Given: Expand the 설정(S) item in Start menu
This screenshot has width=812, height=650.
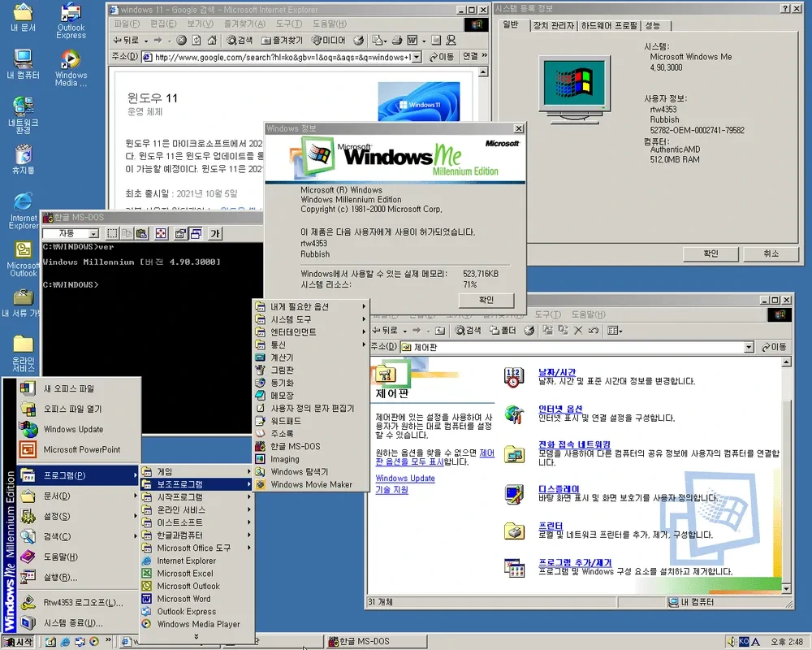Looking at the screenshot, I should [79, 516].
